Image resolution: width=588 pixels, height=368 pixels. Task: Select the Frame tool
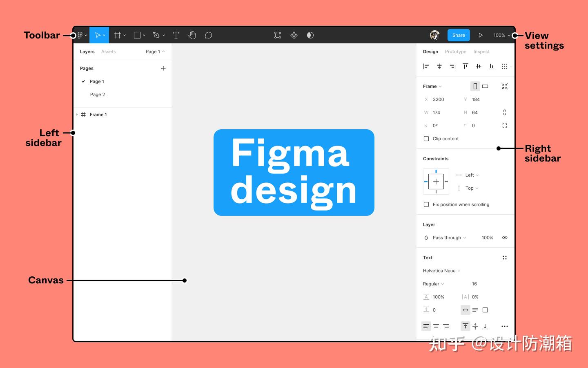117,35
